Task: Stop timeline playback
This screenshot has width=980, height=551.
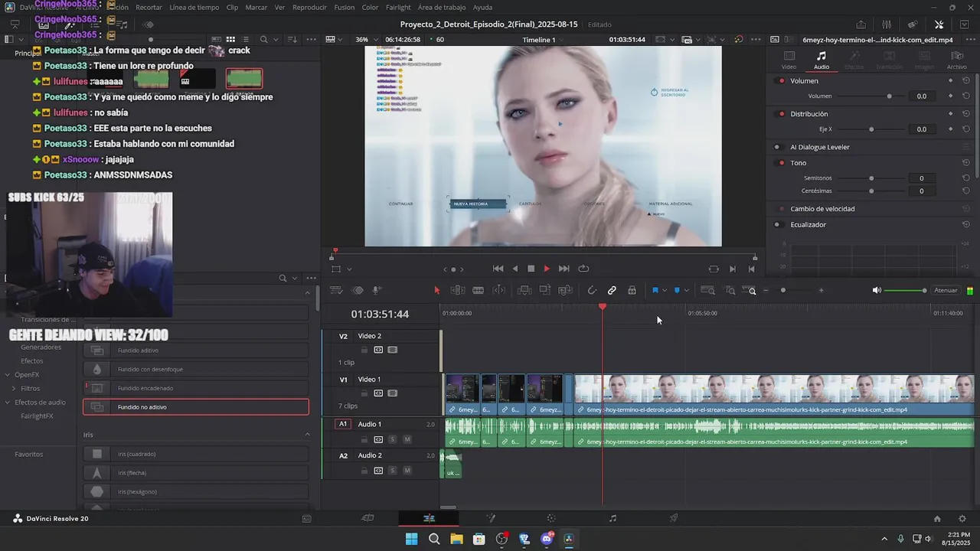Action: (531, 269)
